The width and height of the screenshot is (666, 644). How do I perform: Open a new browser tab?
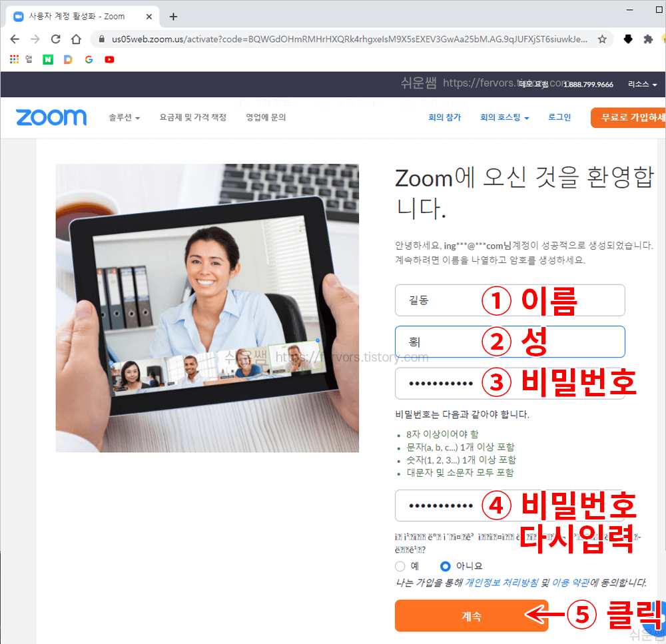(173, 17)
